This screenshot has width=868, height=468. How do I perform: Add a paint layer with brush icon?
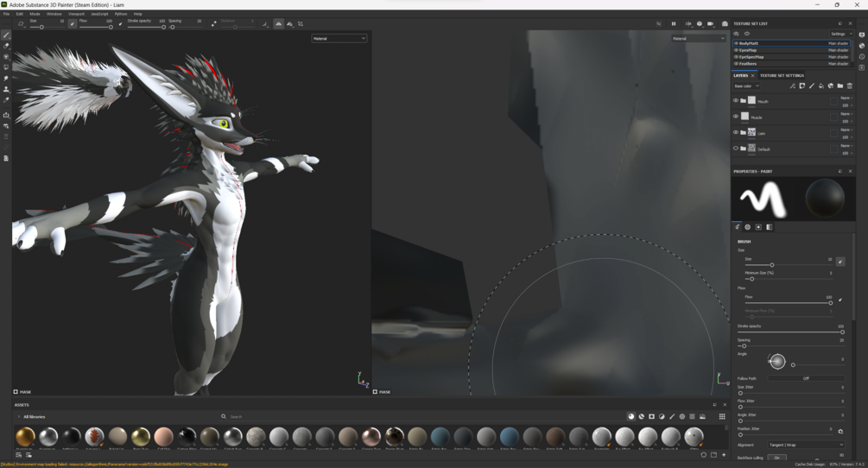pyautogui.click(x=812, y=85)
